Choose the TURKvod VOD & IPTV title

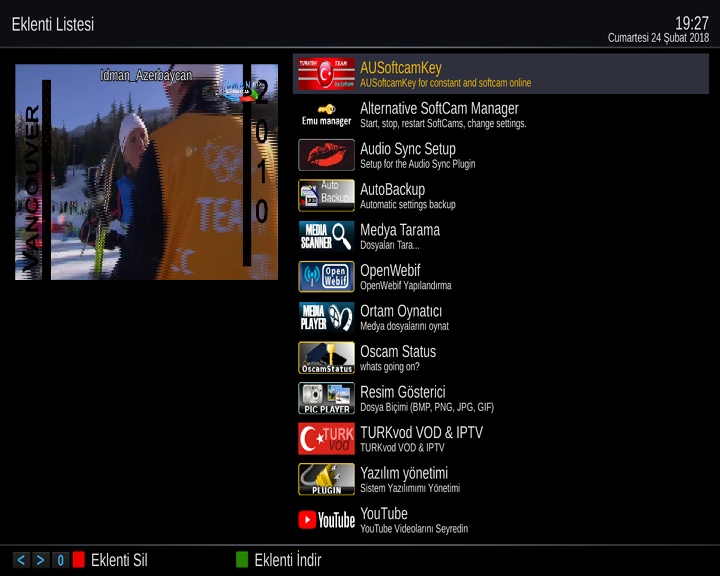[x=422, y=432]
